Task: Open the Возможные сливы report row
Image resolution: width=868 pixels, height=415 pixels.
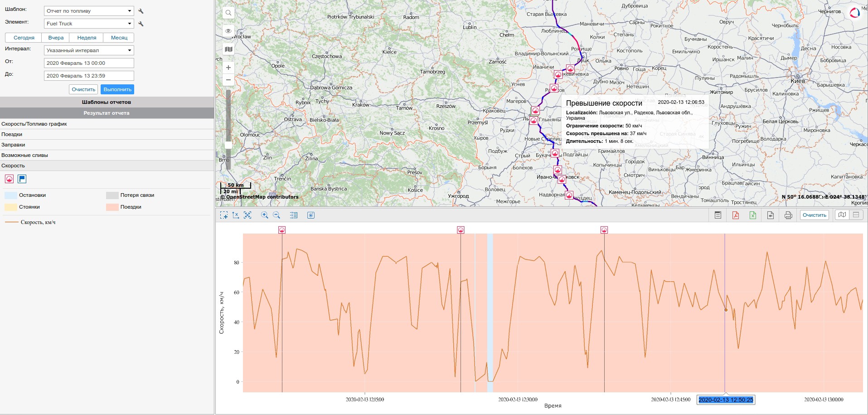Action: point(107,155)
